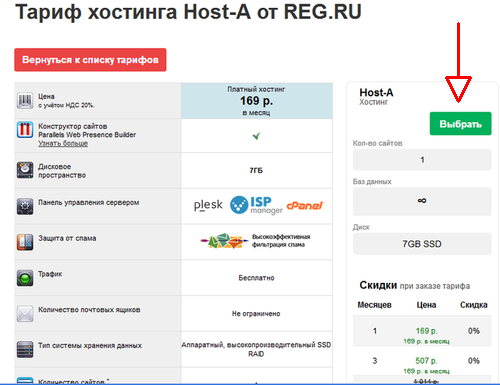
Task: Click the Бесплатно traffic value
Action: (x=256, y=278)
